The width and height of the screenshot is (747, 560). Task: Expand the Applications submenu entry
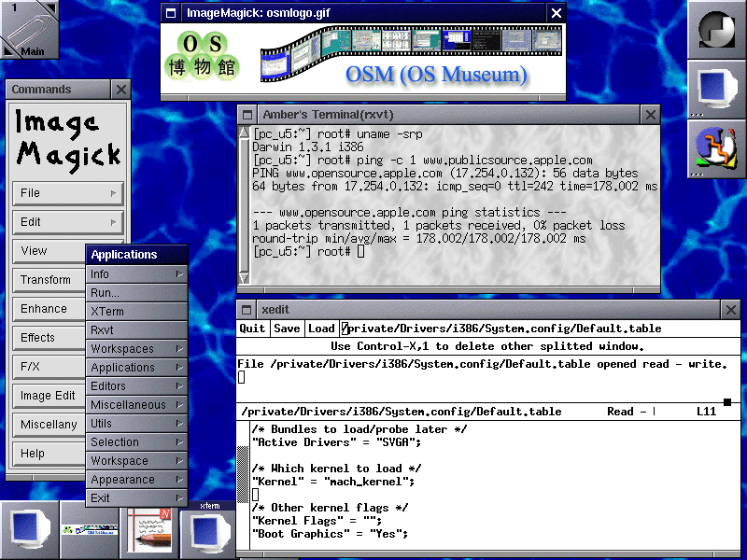pyautogui.click(x=136, y=368)
